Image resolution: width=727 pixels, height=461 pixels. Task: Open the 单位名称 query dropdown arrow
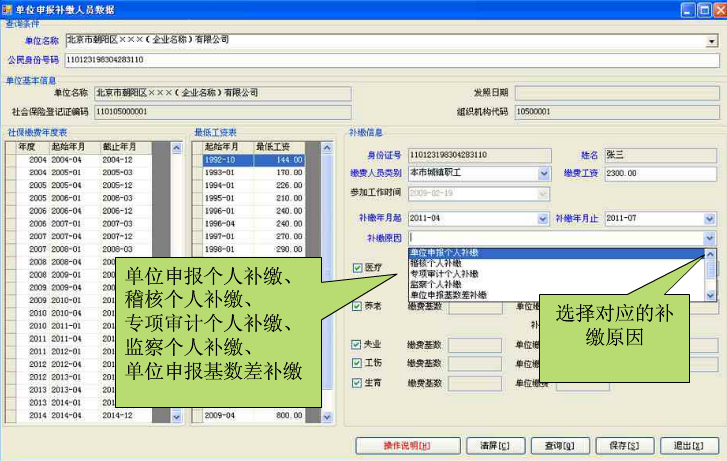pyautogui.click(x=712, y=42)
